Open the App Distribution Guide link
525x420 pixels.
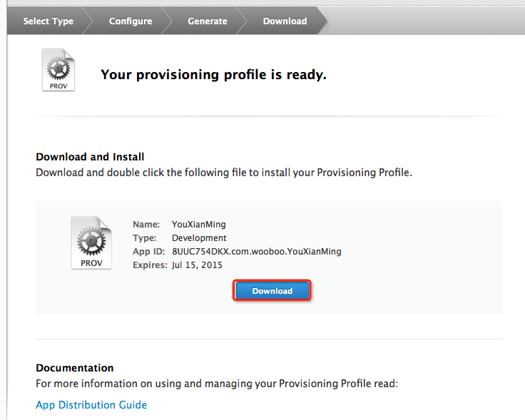coord(91,405)
